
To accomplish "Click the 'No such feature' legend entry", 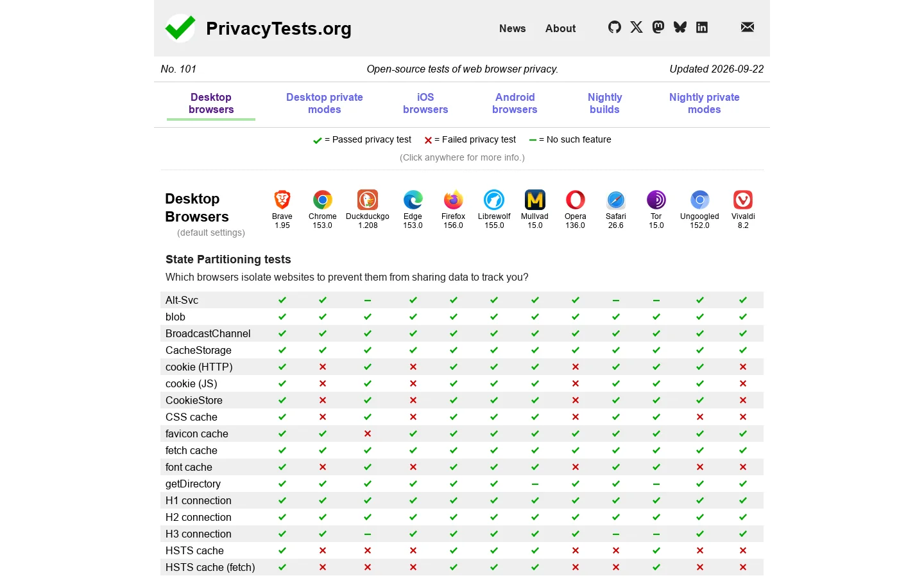I will click(570, 139).
